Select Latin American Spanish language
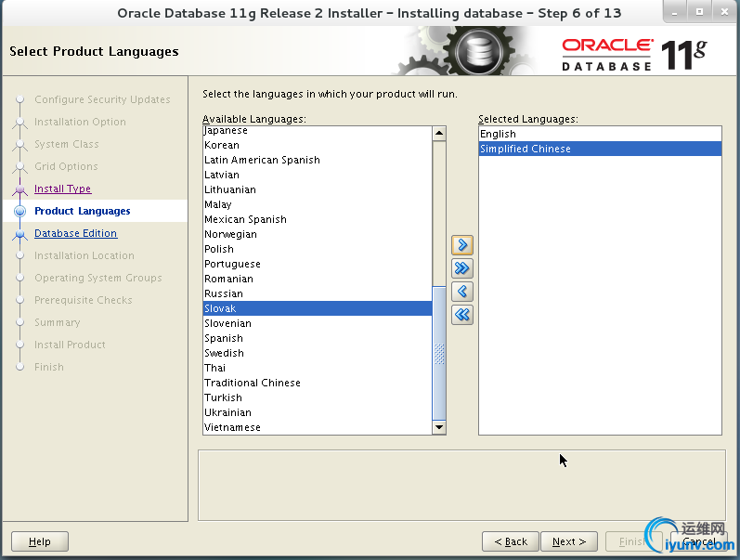The height and width of the screenshot is (560, 740). click(318, 160)
